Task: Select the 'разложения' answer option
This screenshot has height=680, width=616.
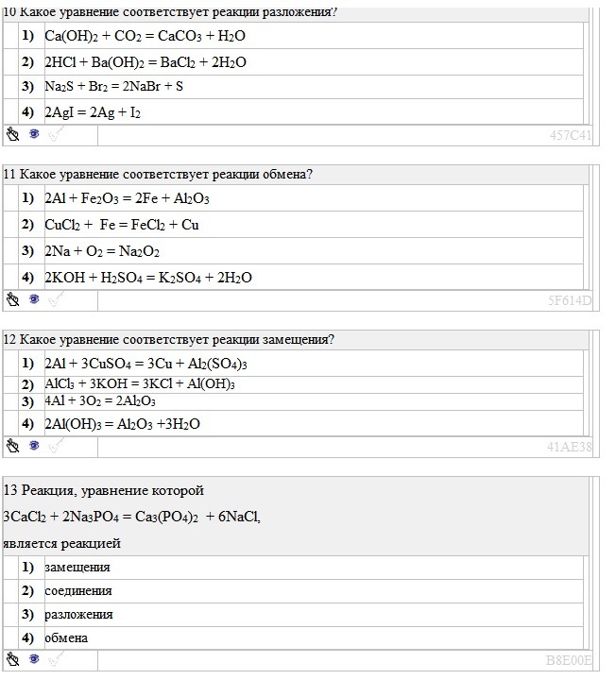Action: [78, 614]
